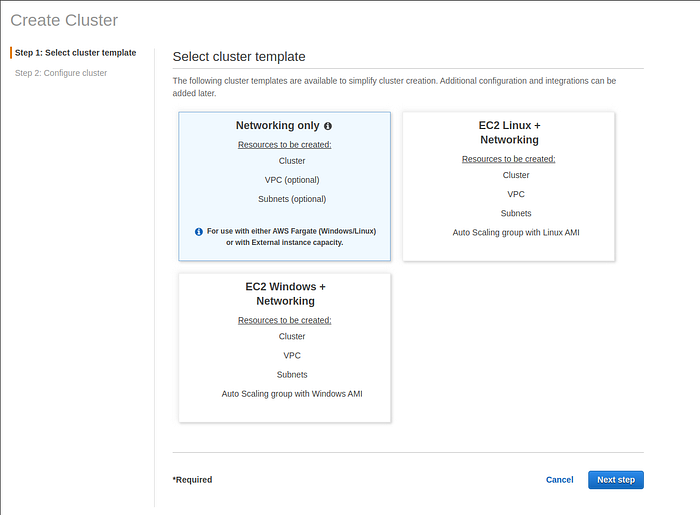Image resolution: width=700 pixels, height=515 pixels.
Task: Go to Step 1: Select cluster template
Action: [75, 52]
